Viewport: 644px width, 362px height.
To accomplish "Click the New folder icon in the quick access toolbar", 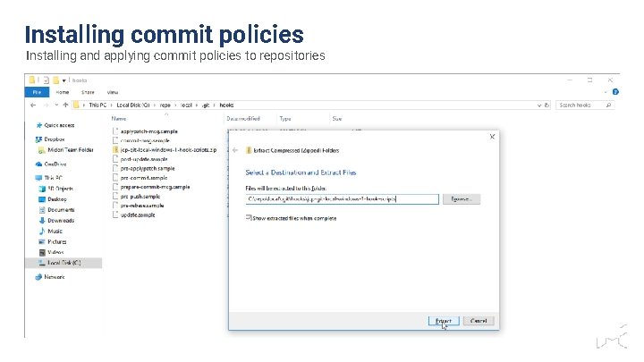I will (x=55, y=80).
